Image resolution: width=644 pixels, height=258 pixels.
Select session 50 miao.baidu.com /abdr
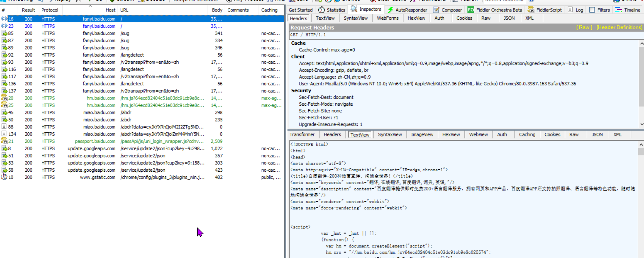142,120
